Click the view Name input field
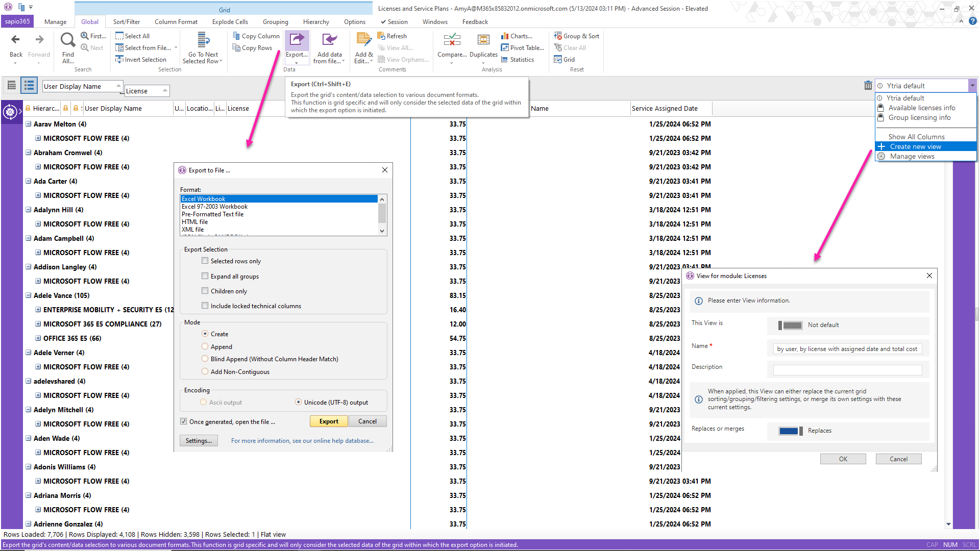The image size is (980, 551). point(847,349)
